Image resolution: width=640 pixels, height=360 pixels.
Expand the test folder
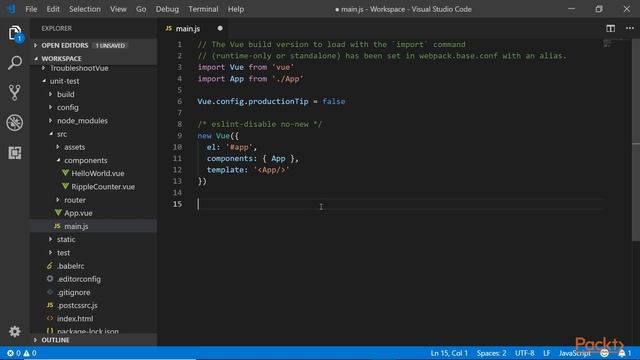click(51, 252)
